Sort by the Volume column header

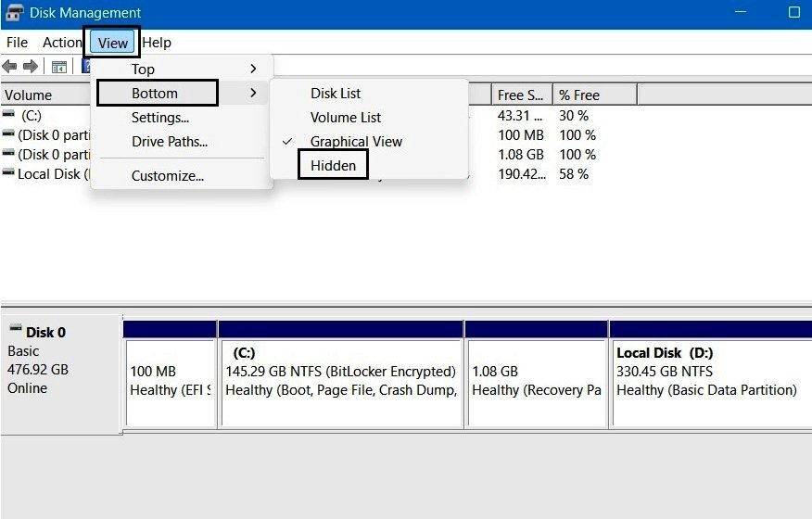click(46, 95)
